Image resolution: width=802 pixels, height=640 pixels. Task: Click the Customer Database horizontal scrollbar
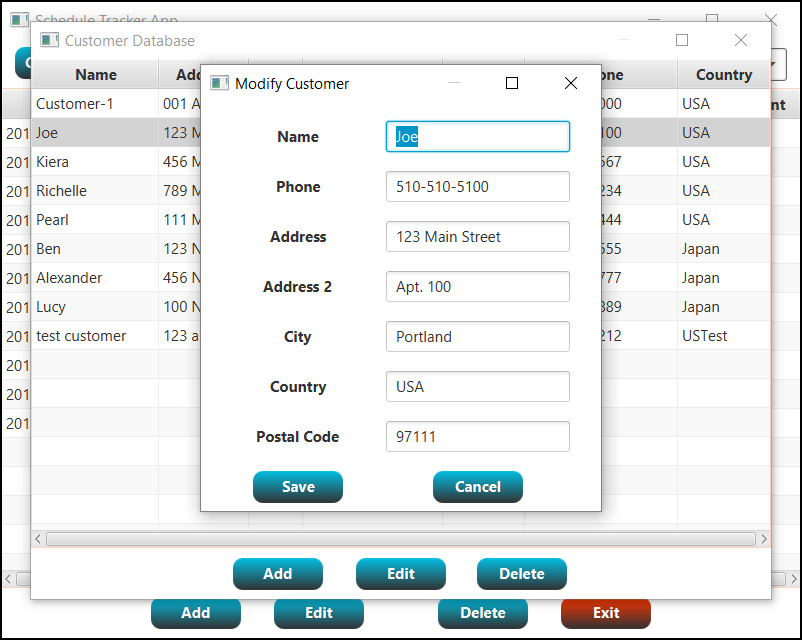click(400, 539)
